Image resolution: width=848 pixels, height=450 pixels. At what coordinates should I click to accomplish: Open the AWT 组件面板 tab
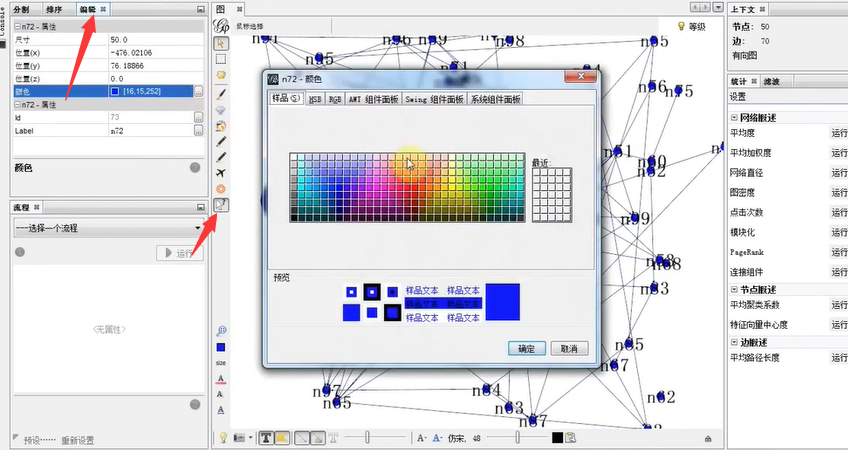coord(373,99)
